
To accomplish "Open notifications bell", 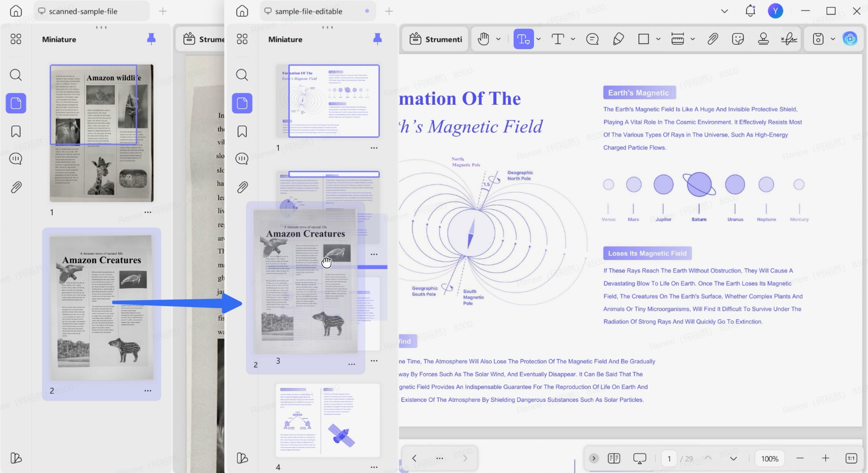I will (x=750, y=11).
